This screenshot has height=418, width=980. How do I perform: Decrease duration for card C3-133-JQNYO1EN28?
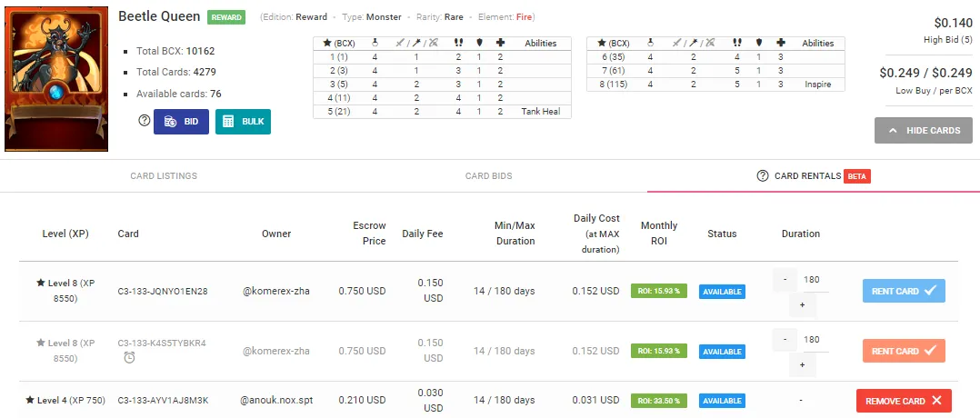tap(785, 280)
